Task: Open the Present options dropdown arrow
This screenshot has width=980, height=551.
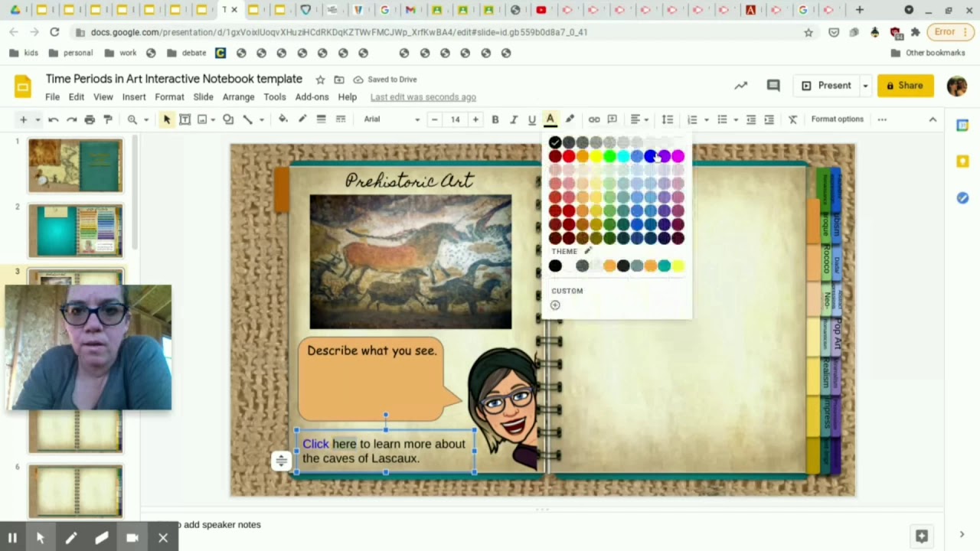Action: [865, 86]
